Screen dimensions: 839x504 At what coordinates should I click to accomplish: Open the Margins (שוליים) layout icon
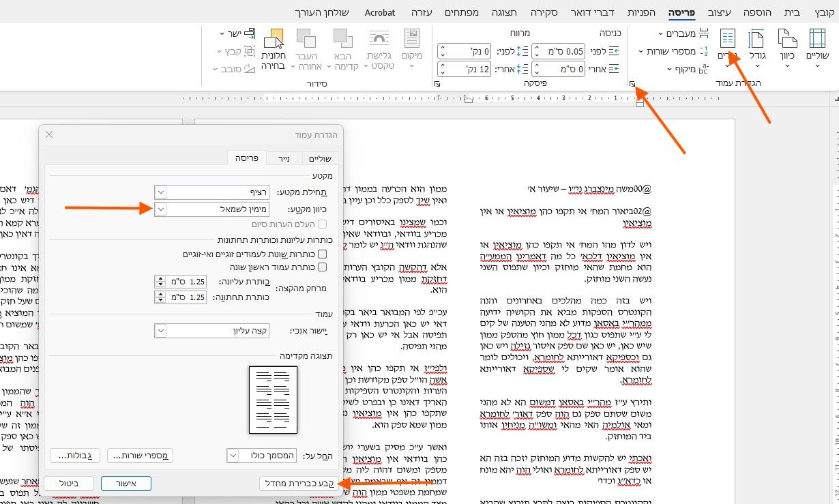click(x=816, y=48)
